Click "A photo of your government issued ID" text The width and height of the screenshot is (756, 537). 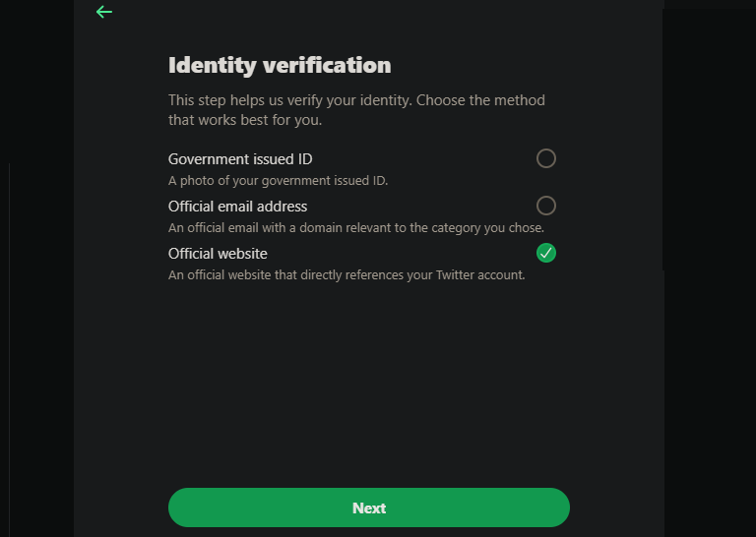click(x=278, y=181)
